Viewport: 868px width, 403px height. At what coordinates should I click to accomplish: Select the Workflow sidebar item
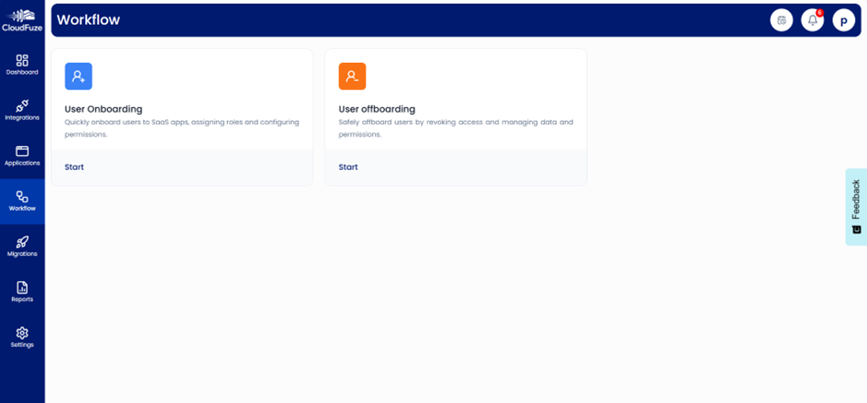(22, 201)
